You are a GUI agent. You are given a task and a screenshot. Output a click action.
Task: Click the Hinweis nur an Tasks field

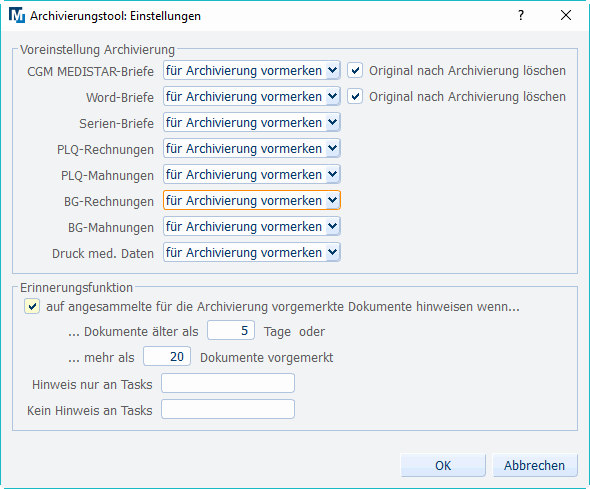click(228, 383)
